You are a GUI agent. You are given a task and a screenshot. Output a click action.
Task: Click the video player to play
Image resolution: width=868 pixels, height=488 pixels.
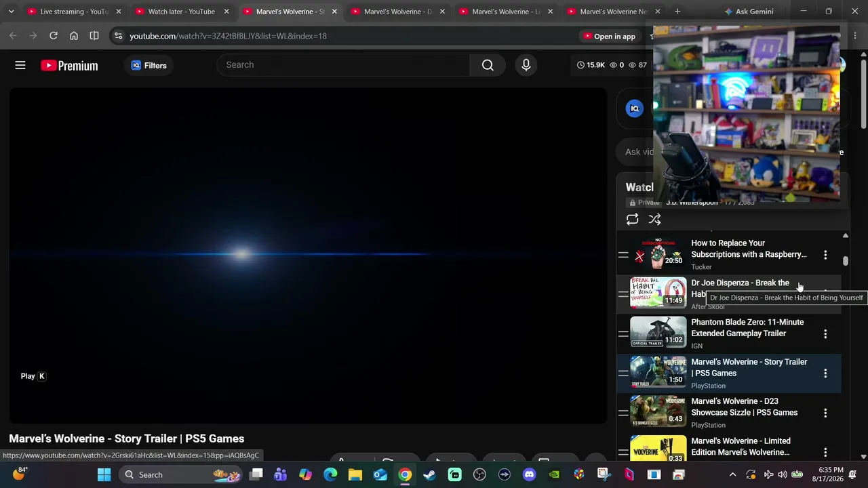coord(309,256)
